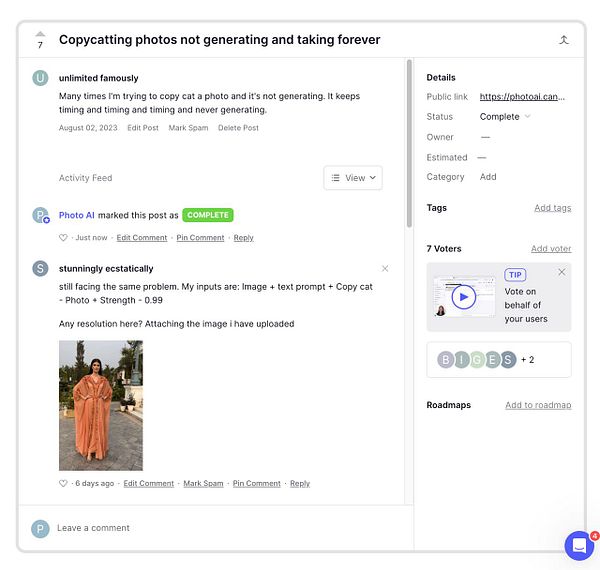Screen dimensions: 600x570
Task: Click the post title Copycatting photos not generating
Action: (220, 40)
